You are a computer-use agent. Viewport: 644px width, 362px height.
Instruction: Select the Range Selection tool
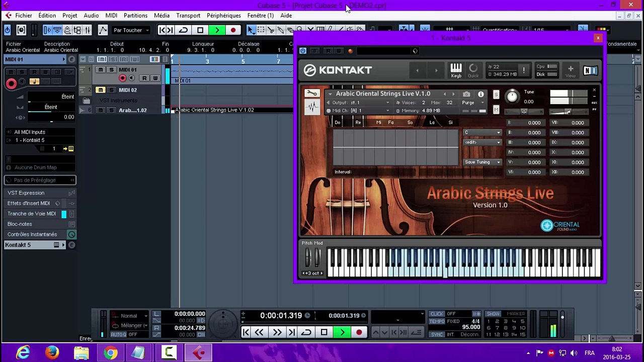(x=261, y=30)
